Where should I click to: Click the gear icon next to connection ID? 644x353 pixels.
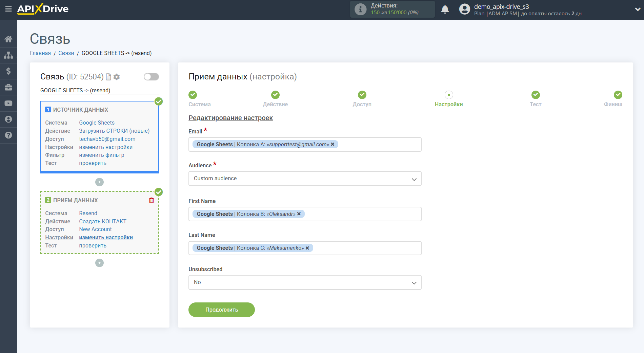click(x=117, y=77)
